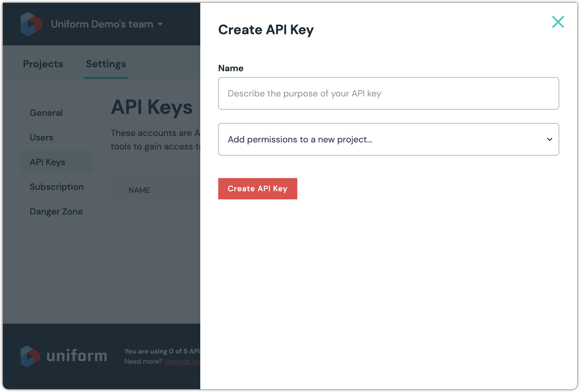Open General settings in sidebar
This screenshot has width=580, height=392.
coord(46,113)
